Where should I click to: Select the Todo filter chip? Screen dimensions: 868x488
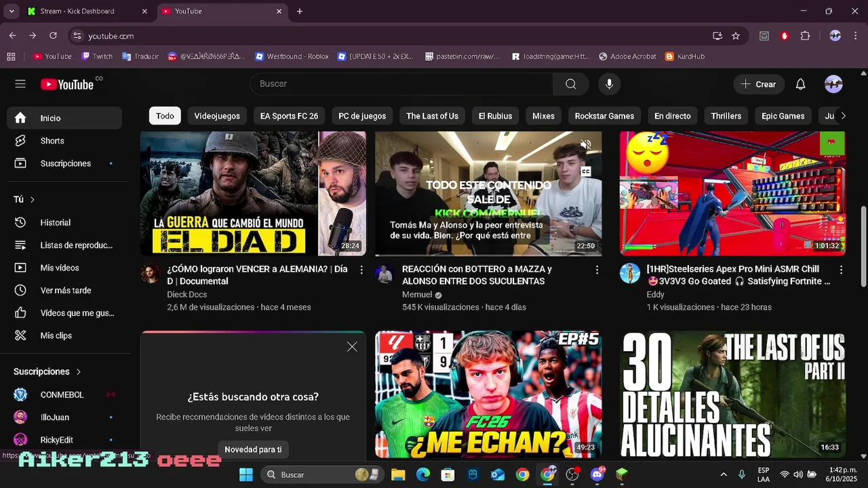165,116
